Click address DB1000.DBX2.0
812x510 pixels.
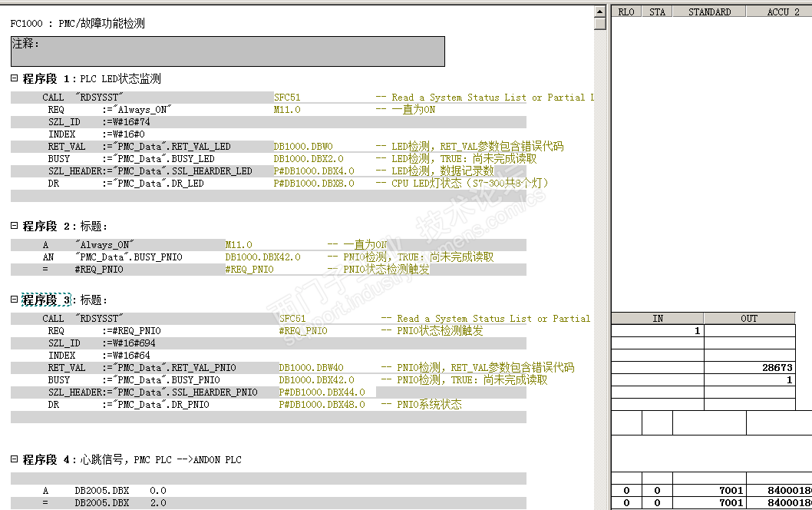pyautogui.click(x=308, y=159)
